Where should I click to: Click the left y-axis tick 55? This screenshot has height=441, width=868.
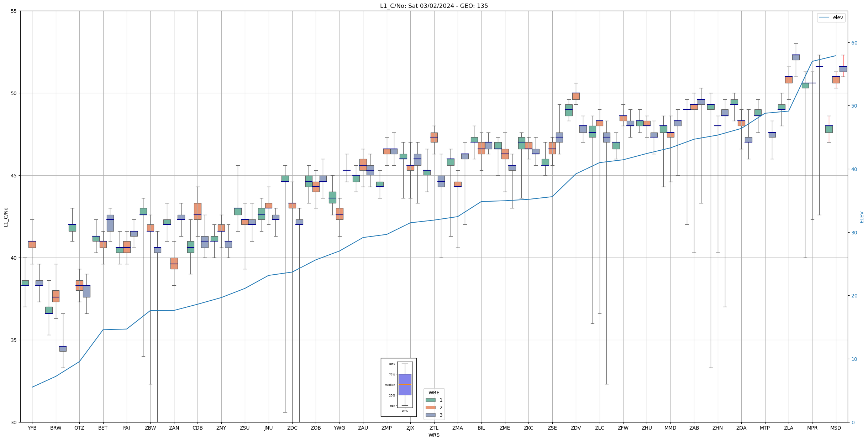click(x=14, y=11)
